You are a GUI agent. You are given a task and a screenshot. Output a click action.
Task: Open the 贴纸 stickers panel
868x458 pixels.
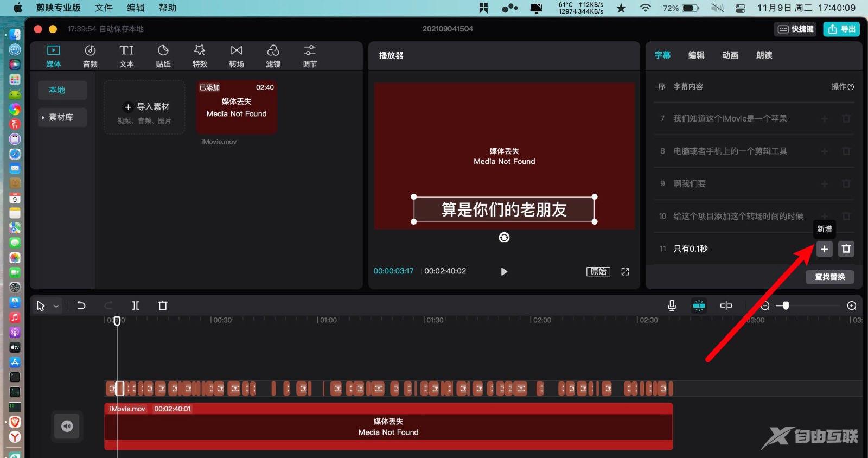(163, 56)
